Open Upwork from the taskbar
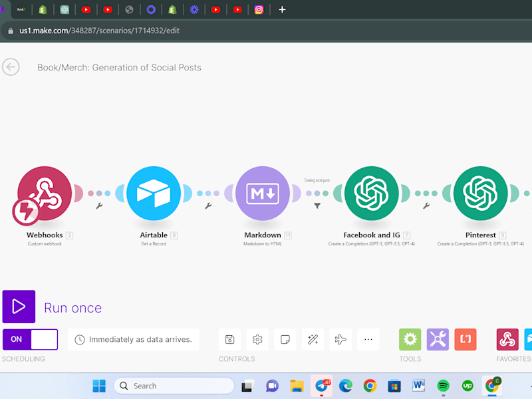The image size is (532, 399). point(467,386)
